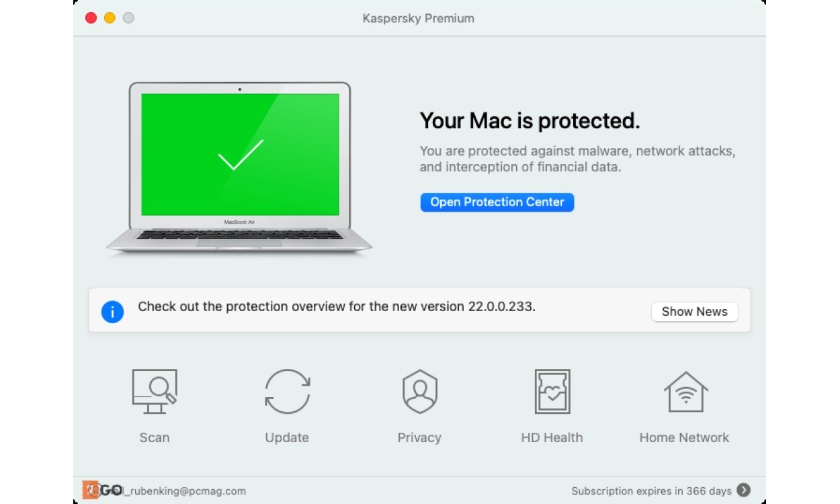
Task: Click the version 22.0.0.233 news message
Action: 336,307
